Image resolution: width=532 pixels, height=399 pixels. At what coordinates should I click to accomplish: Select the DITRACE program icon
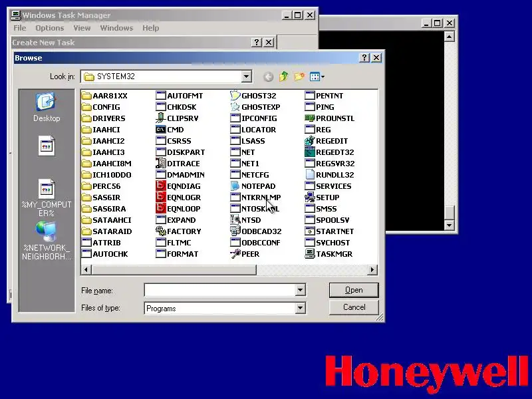click(160, 163)
